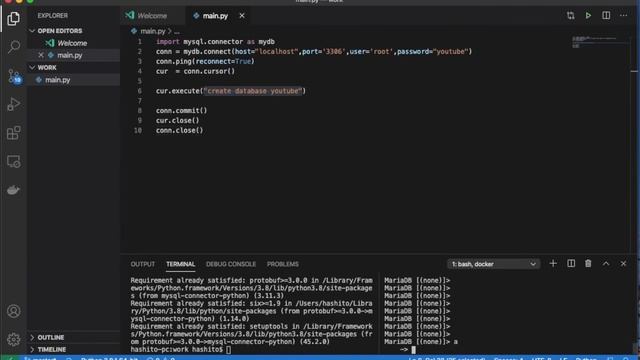Switch to the OUTPUT panel tab
Screen dimensions: 640x360
click(143, 264)
